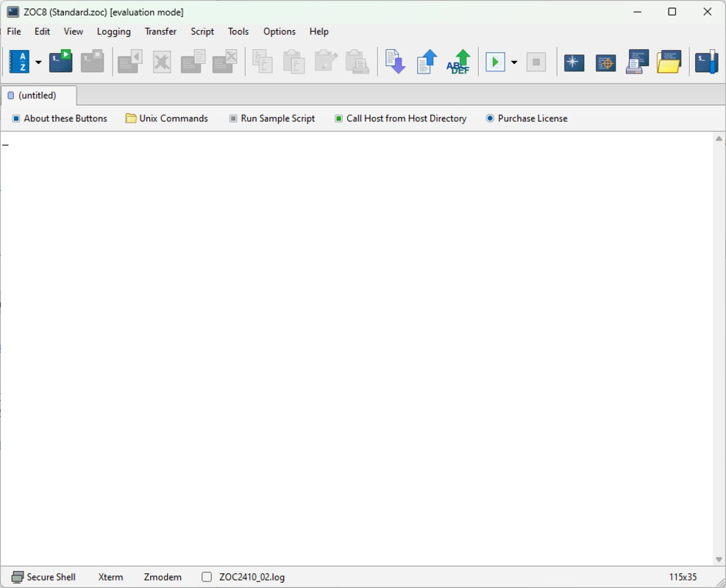The width and height of the screenshot is (726, 588).
Task: Click Zmodem protocol in the status bar
Action: 163,577
